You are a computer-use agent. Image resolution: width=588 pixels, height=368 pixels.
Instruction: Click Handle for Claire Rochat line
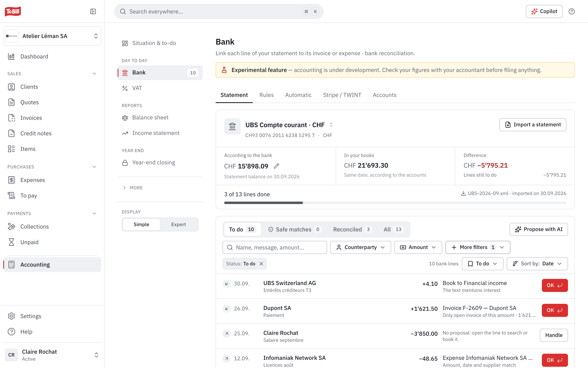pyautogui.click(x=554, y=335)
